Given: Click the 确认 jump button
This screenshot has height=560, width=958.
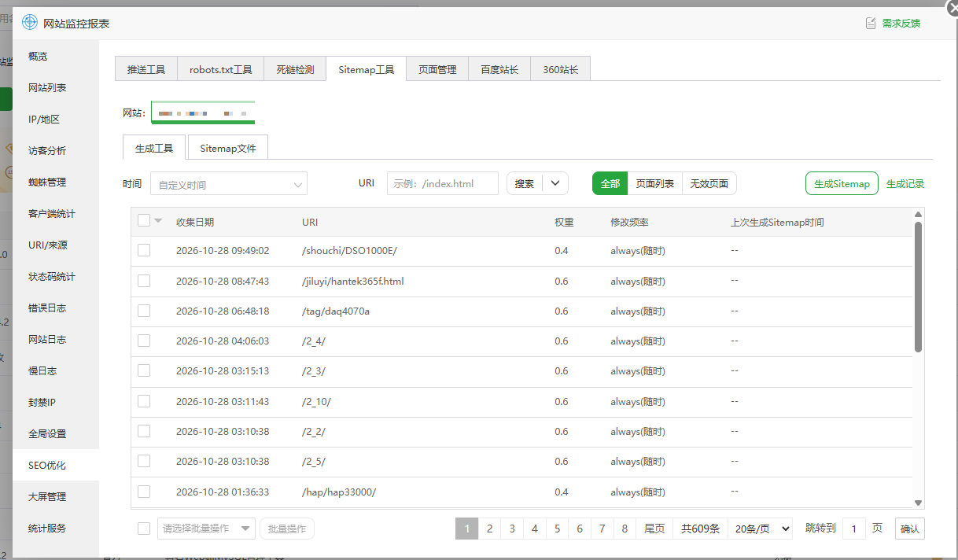Looking at the screenshot, I should pyautogui.click(x=910, y=529).
